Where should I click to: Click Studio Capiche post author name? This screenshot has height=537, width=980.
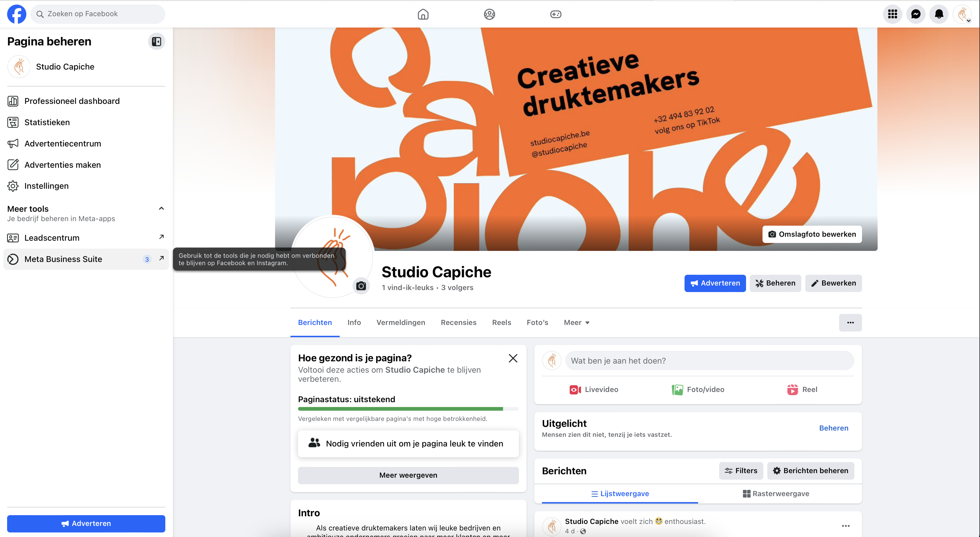click(591, 521)
